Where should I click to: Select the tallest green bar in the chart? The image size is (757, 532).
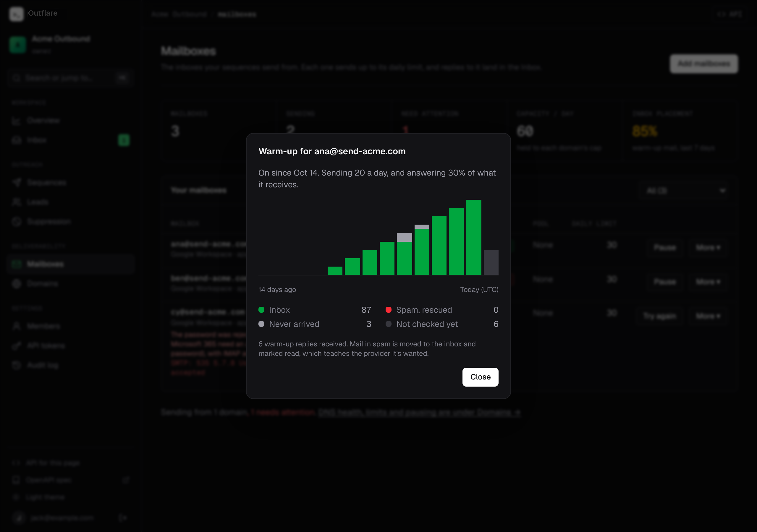(x=473, y=237)
